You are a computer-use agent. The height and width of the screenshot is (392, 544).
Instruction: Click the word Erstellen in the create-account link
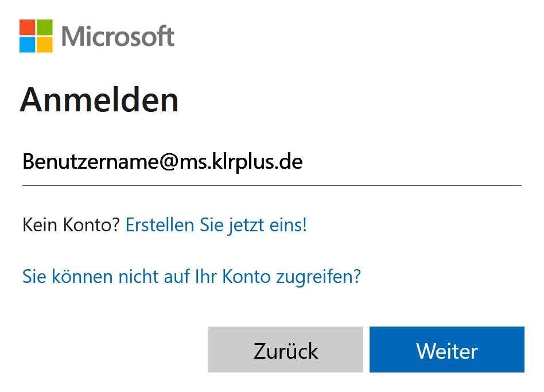tap(160, 225)
